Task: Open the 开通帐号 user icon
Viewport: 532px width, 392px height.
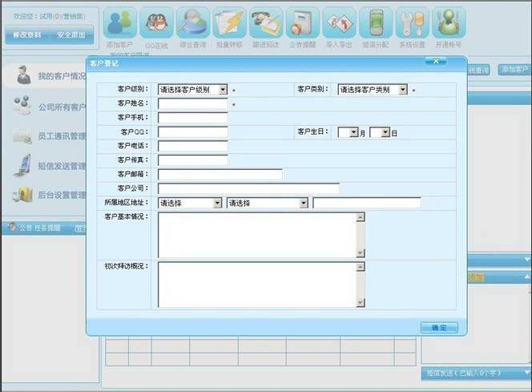Action: coord(449,22)
